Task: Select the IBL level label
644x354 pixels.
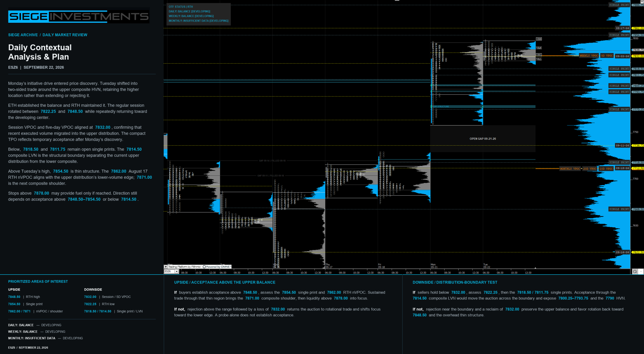Action: coord(539,55)
